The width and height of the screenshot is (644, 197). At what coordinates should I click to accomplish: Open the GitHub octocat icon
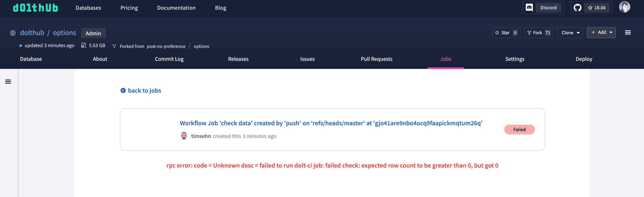pyautogui.click(x=578, y=7)
